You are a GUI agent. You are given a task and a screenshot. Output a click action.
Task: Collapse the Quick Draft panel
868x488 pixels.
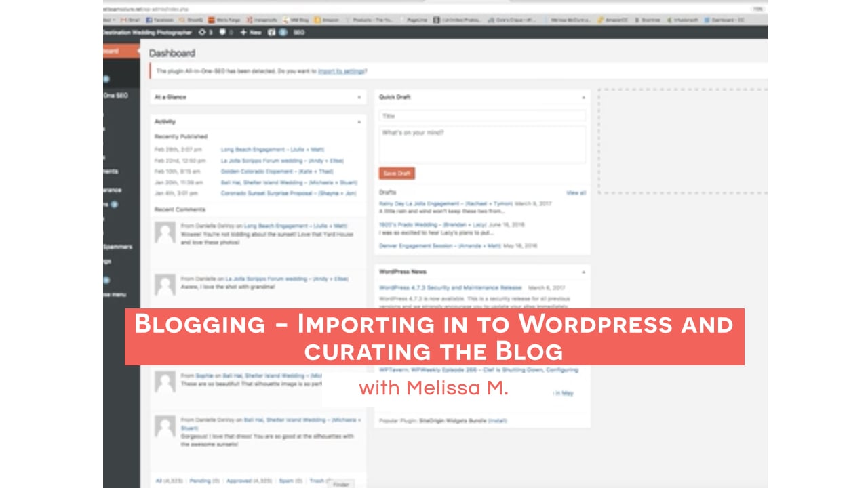(583, 97)
